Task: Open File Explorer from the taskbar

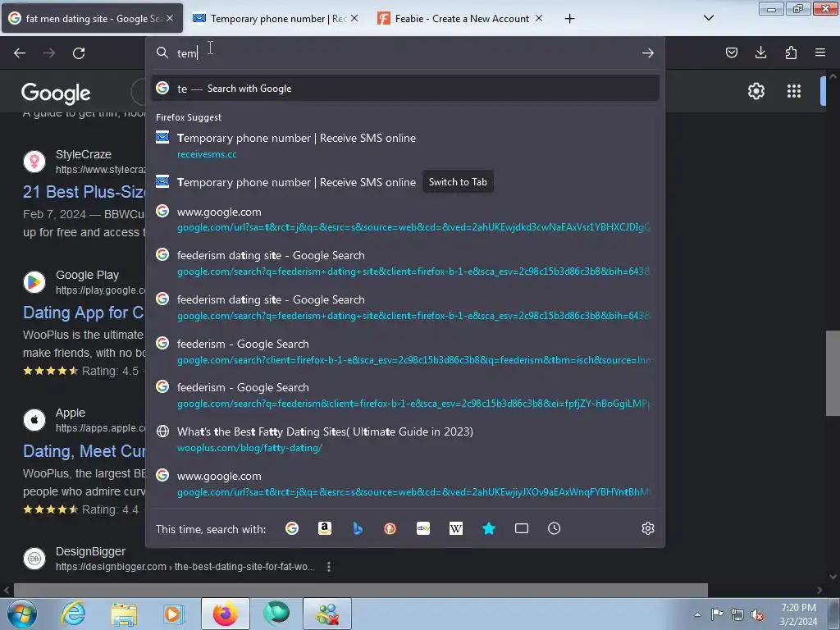Action: (x=124, y=614)
